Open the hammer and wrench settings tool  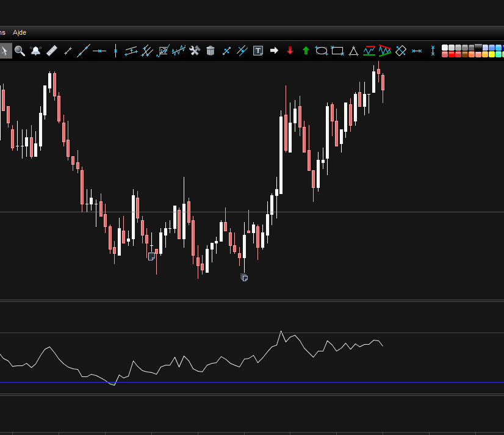(195, 51)
